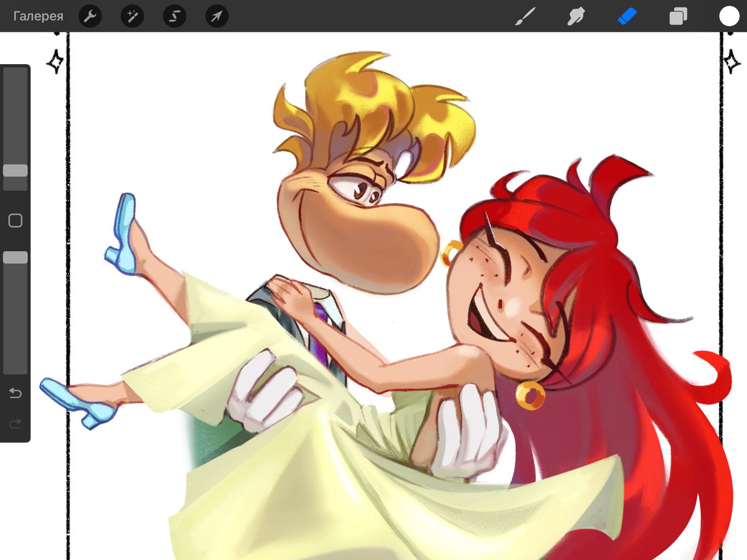Select the Brush tool
Viewport: 747px width, 560px height.
click(x=525, y=17)
